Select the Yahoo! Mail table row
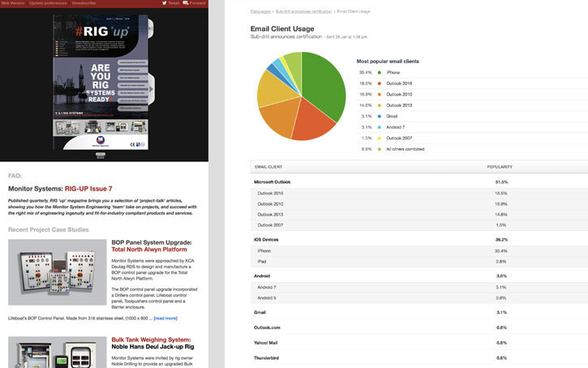Image resolution: width=588 pixels, height=368 pixels. [x=419, y=343]
